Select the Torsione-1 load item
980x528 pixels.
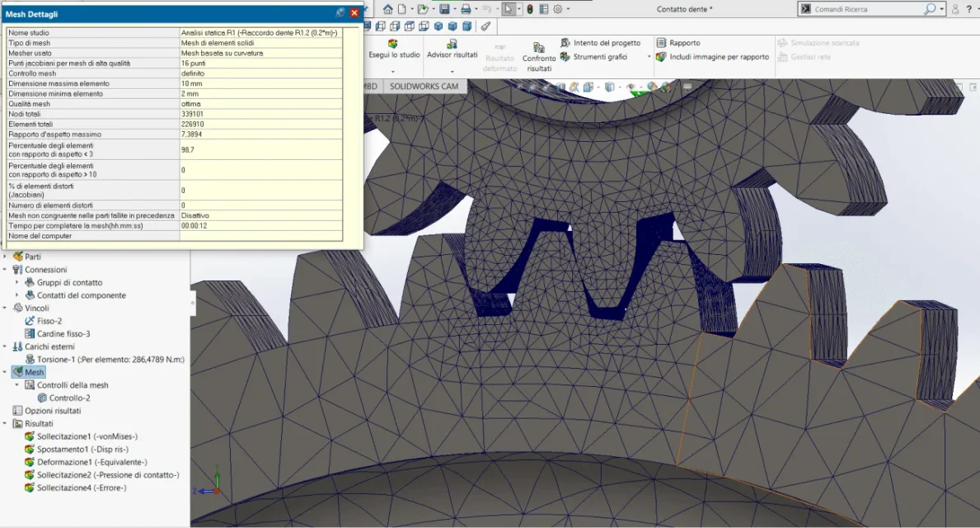(105, 360)
